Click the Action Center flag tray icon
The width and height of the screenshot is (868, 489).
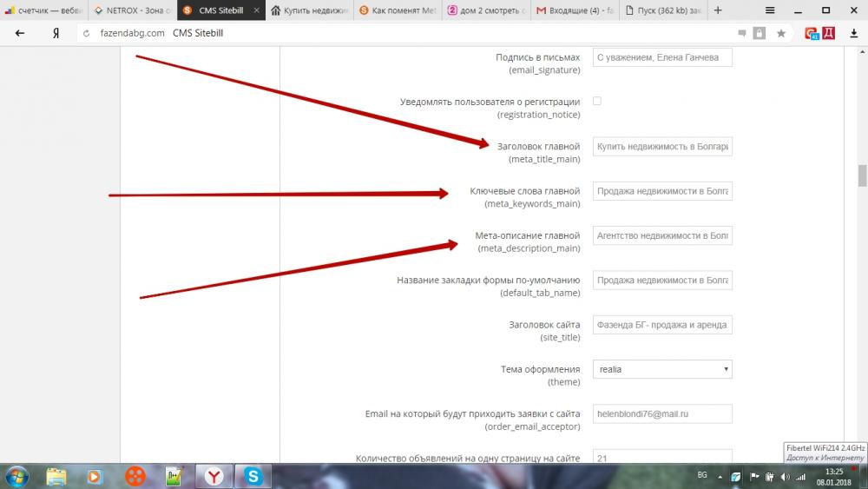point(754,476)
